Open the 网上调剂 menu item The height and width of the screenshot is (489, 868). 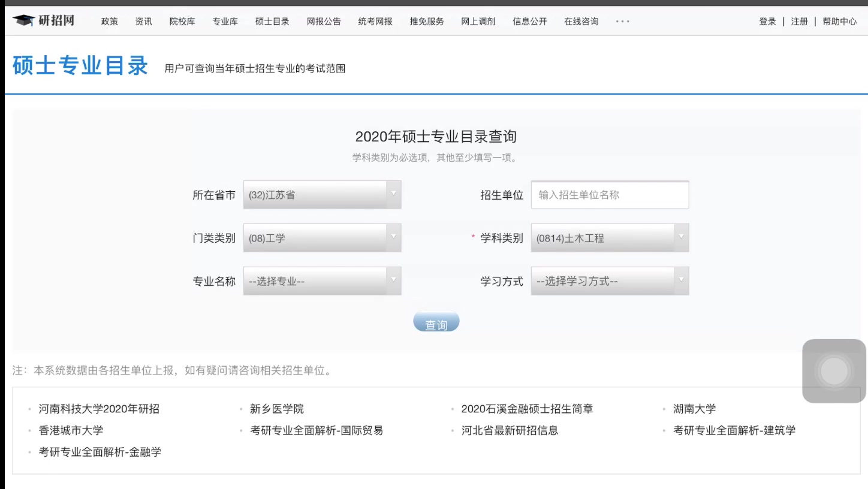pyautogui.click(x=478, y=21)
